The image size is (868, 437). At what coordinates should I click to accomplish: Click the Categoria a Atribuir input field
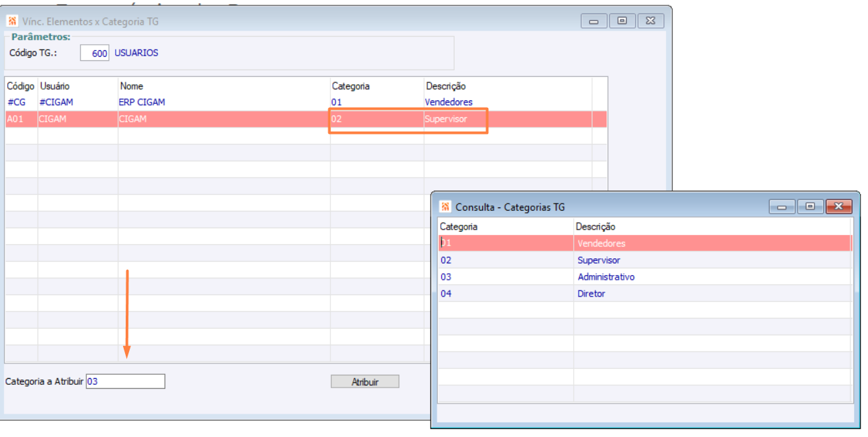click(x=125, y=381)
